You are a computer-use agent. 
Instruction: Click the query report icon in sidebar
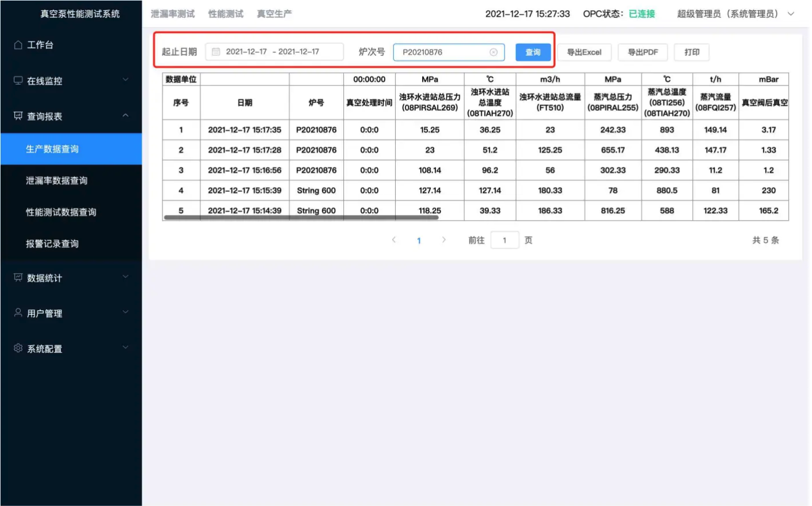coord(18,116)
